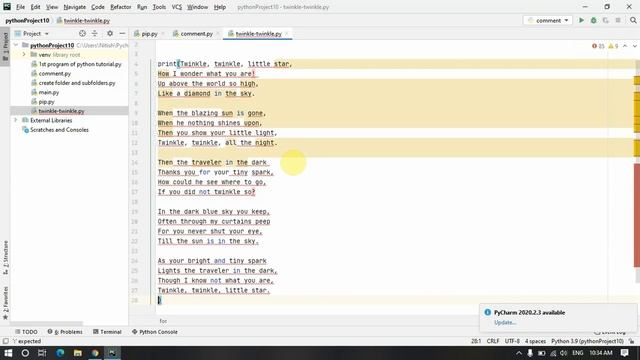Open File Explorer from taskbar
Screen dimensions: 640x360
click(x=78, y=353)
